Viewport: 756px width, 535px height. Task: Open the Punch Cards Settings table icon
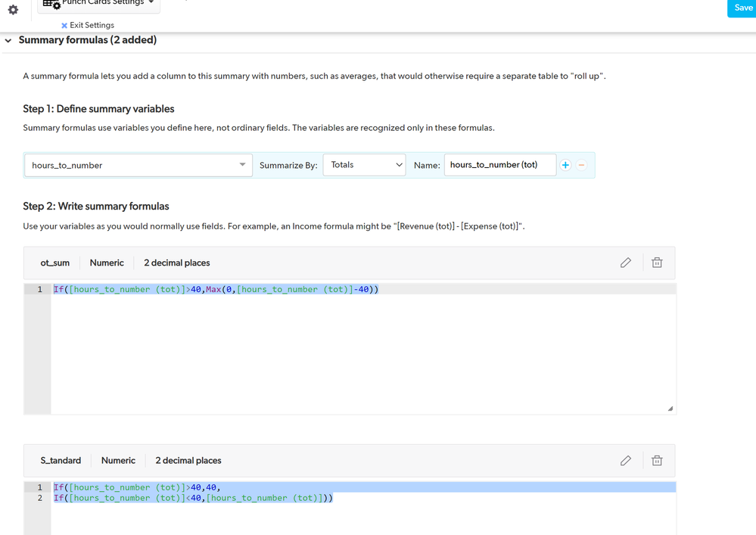click(51, 4)
